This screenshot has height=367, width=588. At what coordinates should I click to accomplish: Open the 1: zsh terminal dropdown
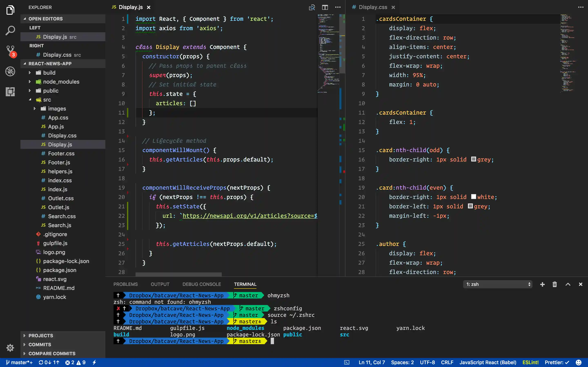pyautogui.click(x=497, y=284)
